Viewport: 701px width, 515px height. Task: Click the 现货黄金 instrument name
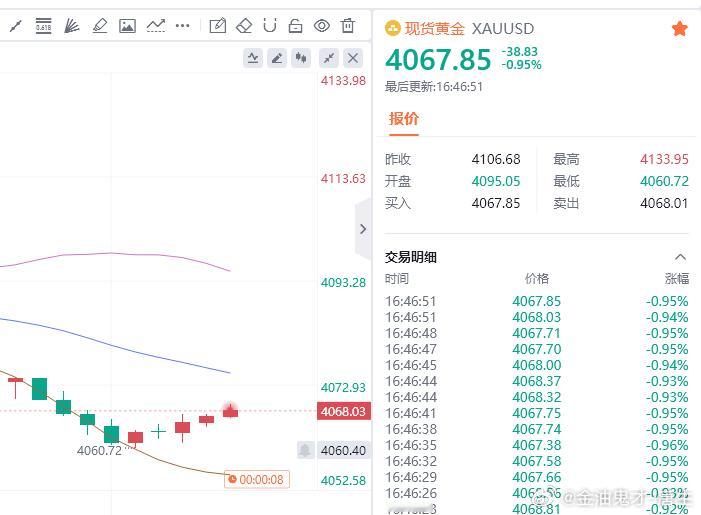click(x=435, y=29)
